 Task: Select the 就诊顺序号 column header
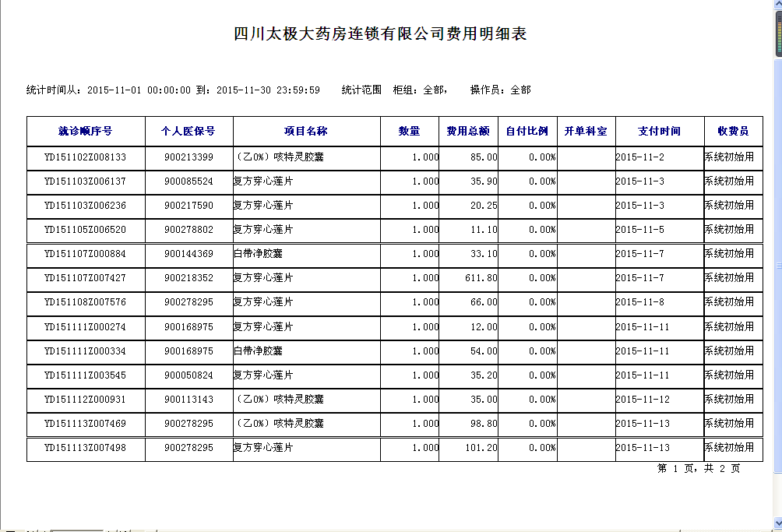(x=85, y=131)
